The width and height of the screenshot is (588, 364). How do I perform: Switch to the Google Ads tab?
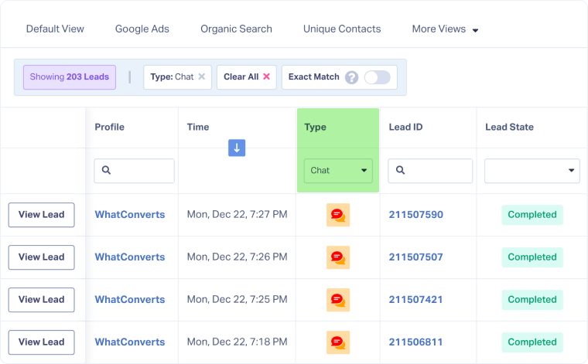click(x=142, y=29)
